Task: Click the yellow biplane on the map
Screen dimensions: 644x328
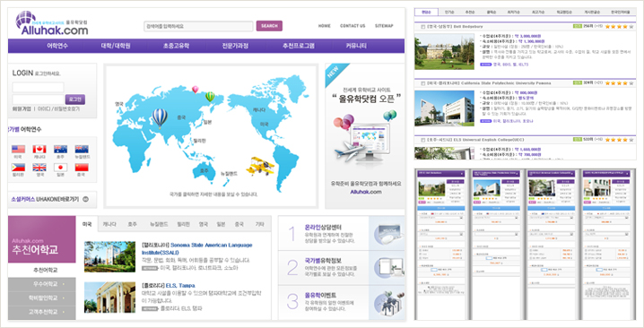Action: click(260, 166)
